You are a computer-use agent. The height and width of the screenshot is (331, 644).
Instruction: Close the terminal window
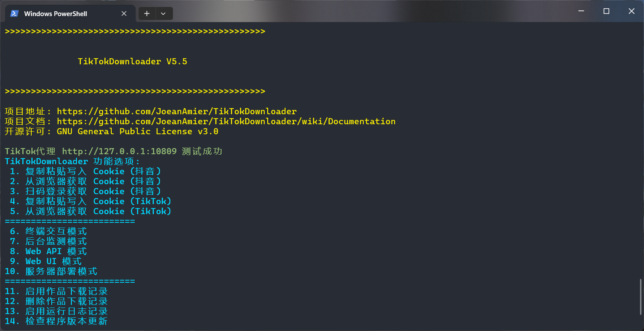(x=631, y=11)
